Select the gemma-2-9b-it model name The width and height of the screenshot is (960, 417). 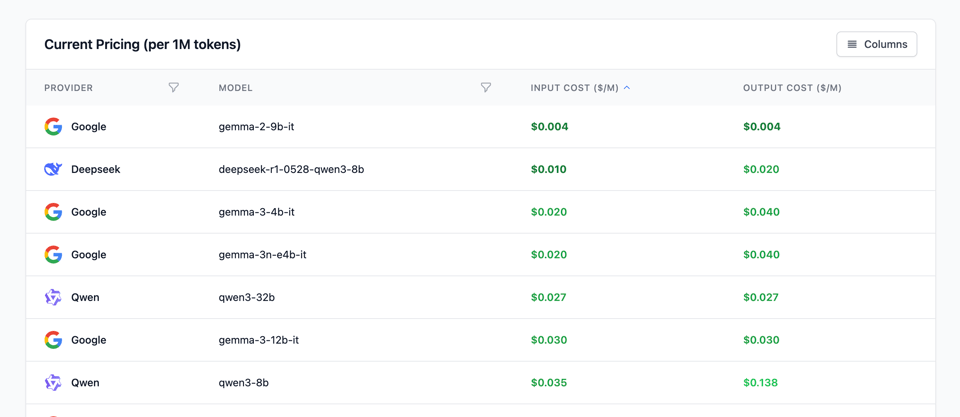tap(256, 127)
